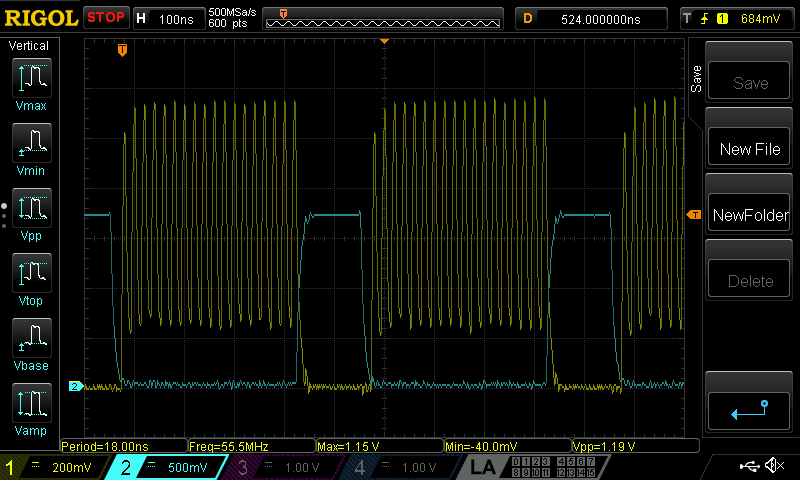Viewport: 800px width, 480px height.
Task: Toggle the speaker sound icon
Action: coord(773,466)
